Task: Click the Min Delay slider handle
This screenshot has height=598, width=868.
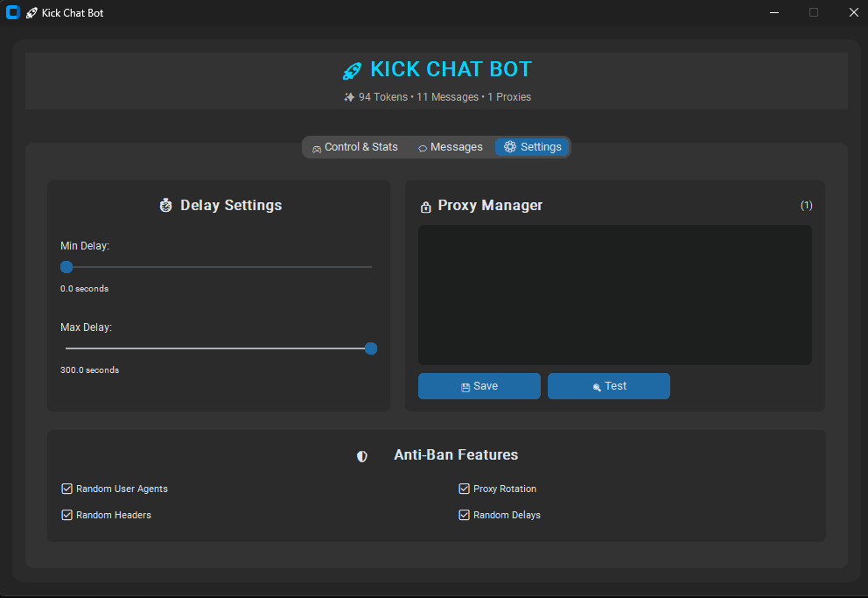Action: pos(66,267)
